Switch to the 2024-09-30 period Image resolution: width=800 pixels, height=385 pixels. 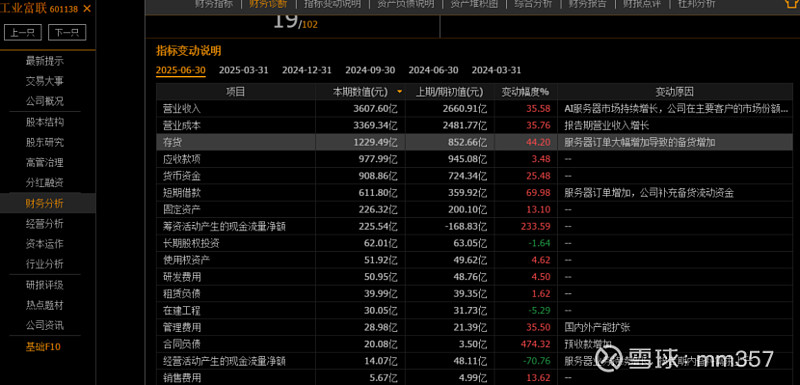click(370, 70)
